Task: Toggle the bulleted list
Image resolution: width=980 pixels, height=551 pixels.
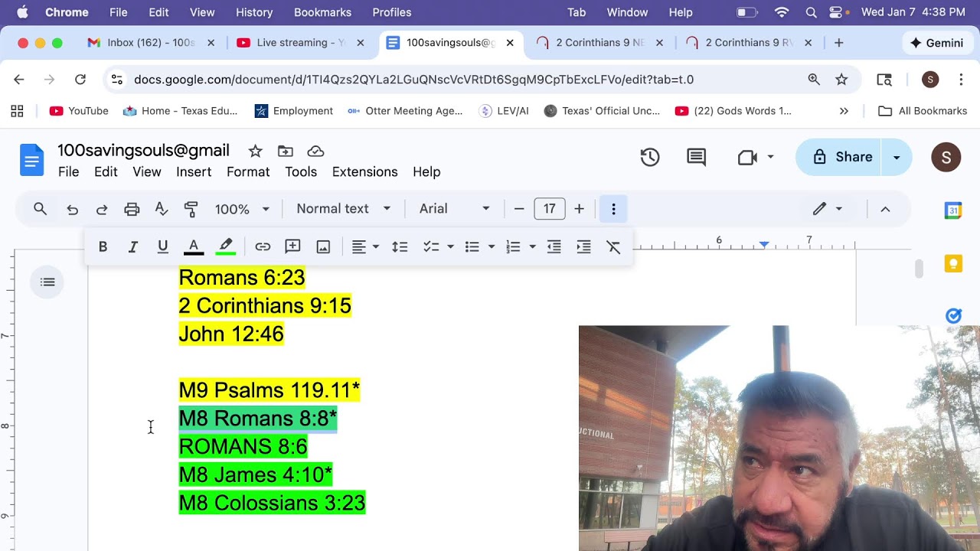Action: coord(472,246)
